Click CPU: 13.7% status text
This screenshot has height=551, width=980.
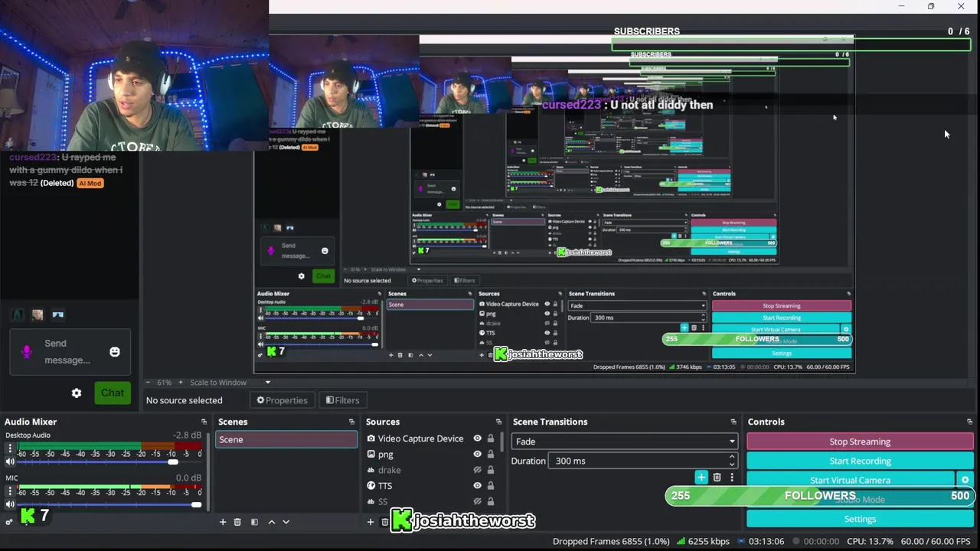coord(870,541)
